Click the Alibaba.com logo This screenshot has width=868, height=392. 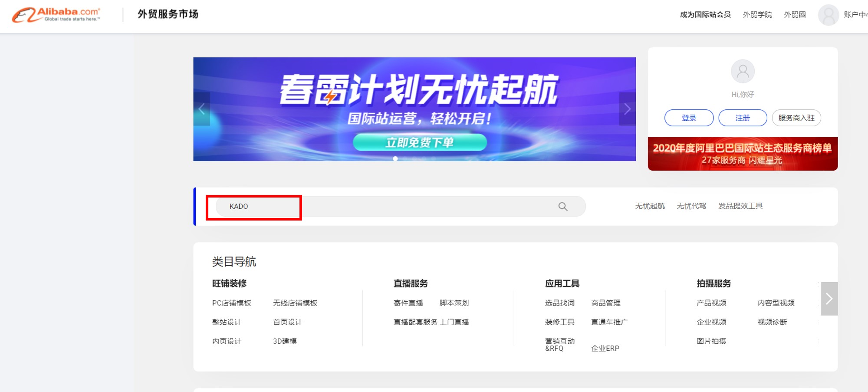click(56, 14)
